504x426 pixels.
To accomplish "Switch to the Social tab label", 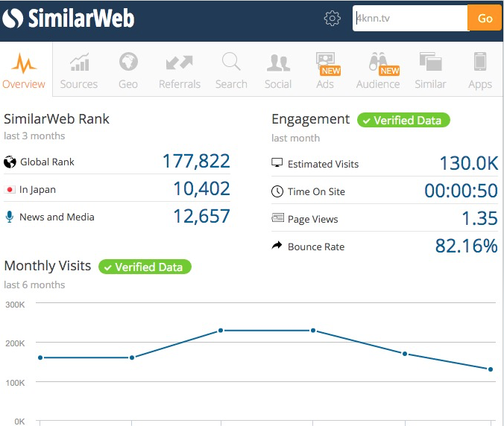I will pyautogui.click(x=278, y=84).
